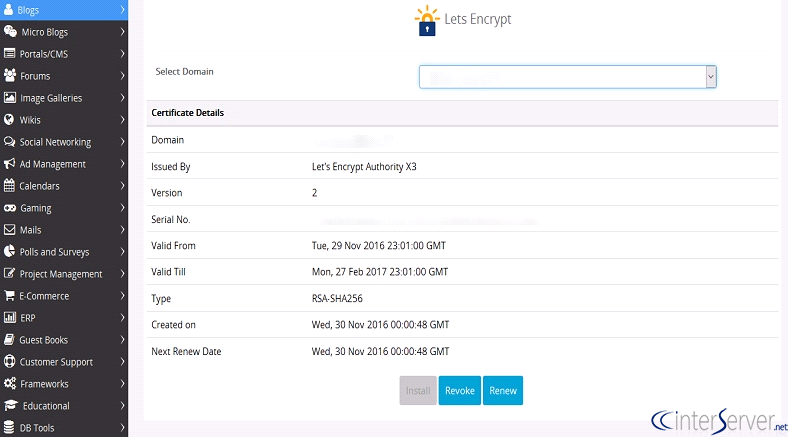Click the Let's Encrypt Authority X3 text
788x437 pixels.
coord(364,167)
